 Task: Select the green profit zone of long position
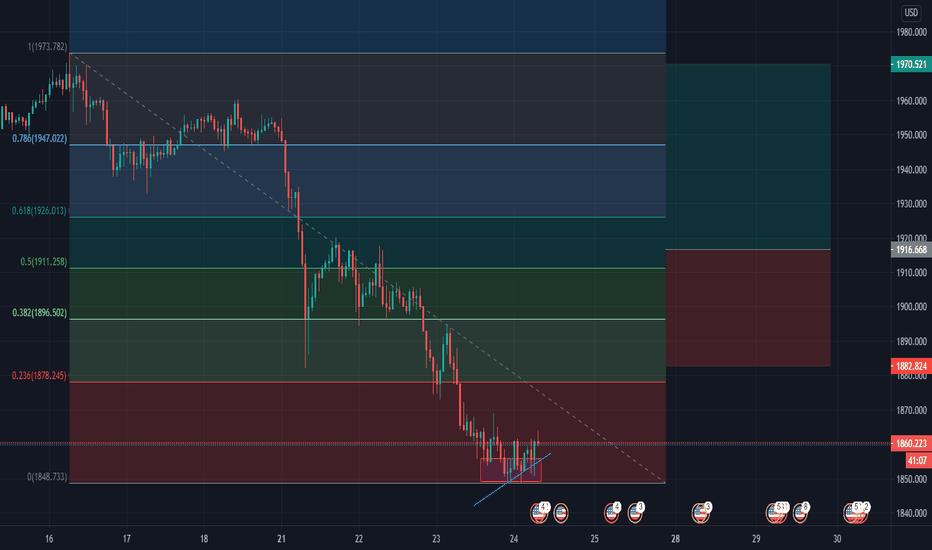tap(748, 156)
